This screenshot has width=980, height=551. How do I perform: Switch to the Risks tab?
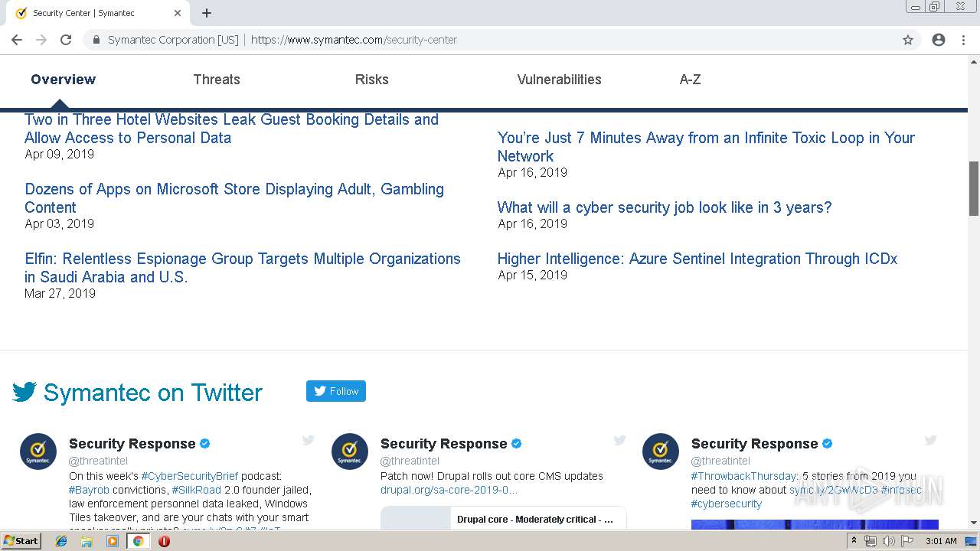click(x=372, y=80)
